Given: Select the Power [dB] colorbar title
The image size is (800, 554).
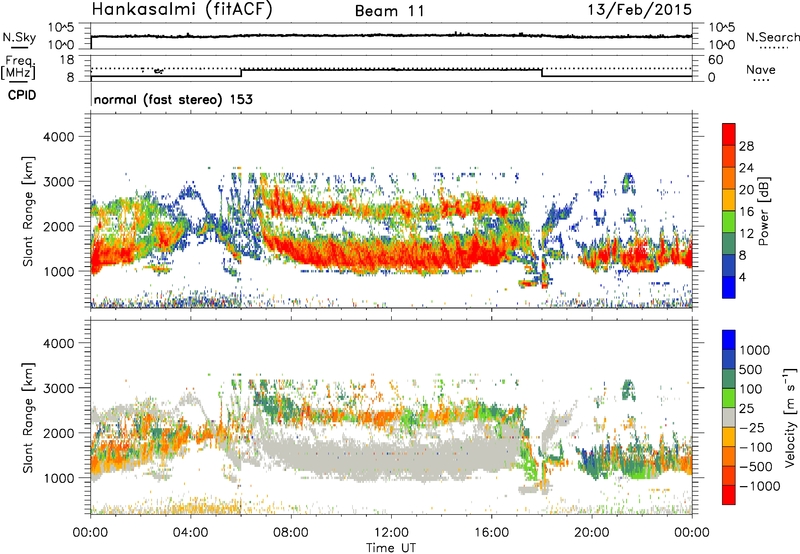Looking at the screenshot, I should 763,211.
